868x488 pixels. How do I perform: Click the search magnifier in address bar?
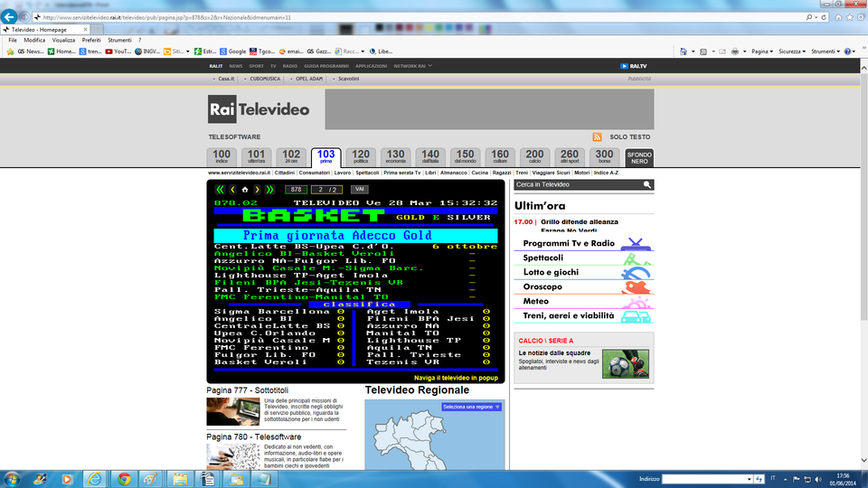pos(808,17)
